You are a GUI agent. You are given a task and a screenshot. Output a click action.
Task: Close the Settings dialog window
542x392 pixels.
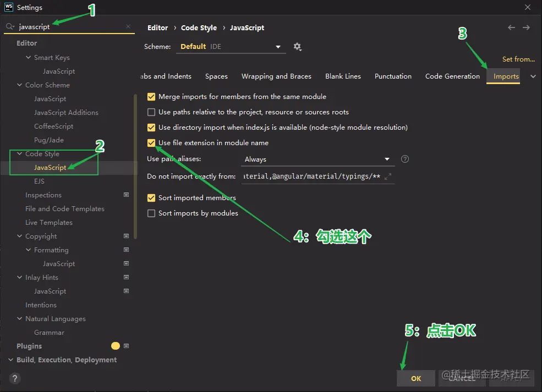click(x=528, y=7)
